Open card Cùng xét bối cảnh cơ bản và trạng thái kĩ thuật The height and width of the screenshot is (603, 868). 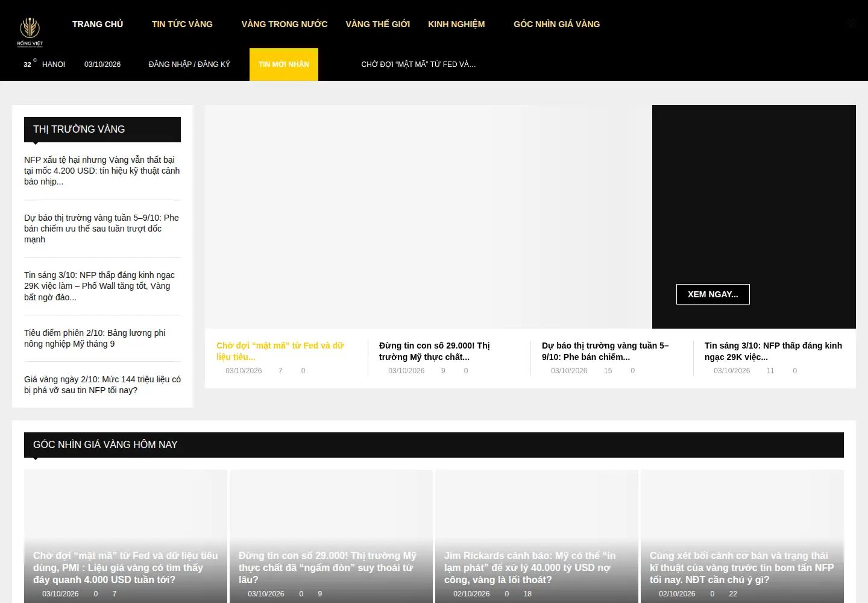click(742, 567)
